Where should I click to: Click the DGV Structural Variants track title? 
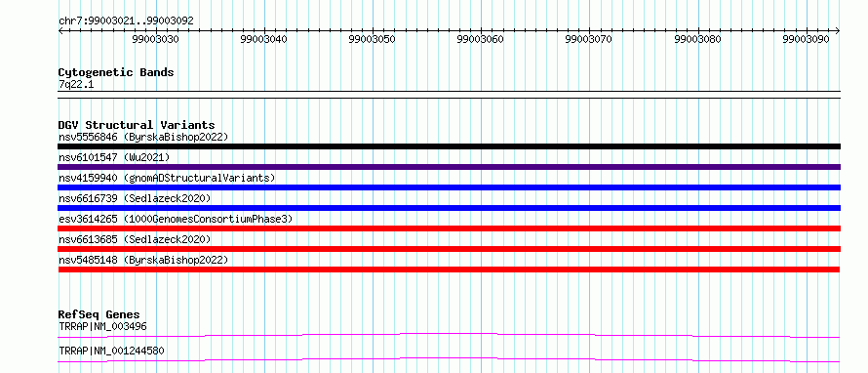point(137,125)
